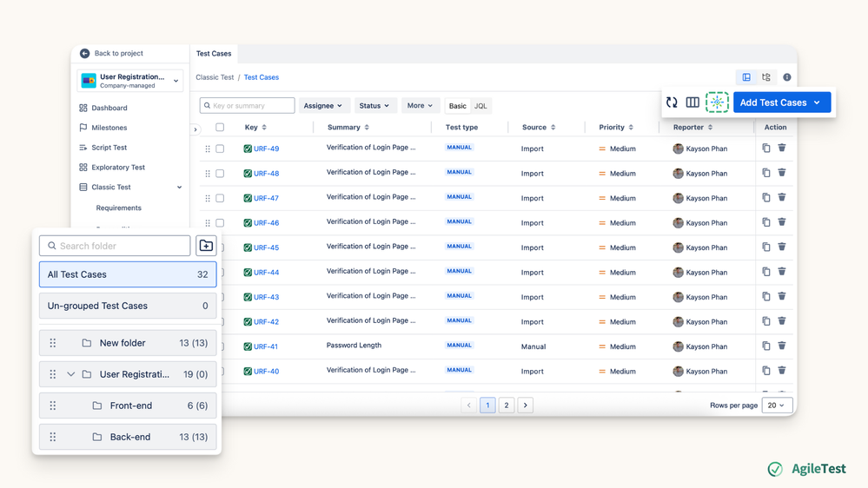Select the Back-end folder
Screen dimensions: 868x488
tap(128, 437)
